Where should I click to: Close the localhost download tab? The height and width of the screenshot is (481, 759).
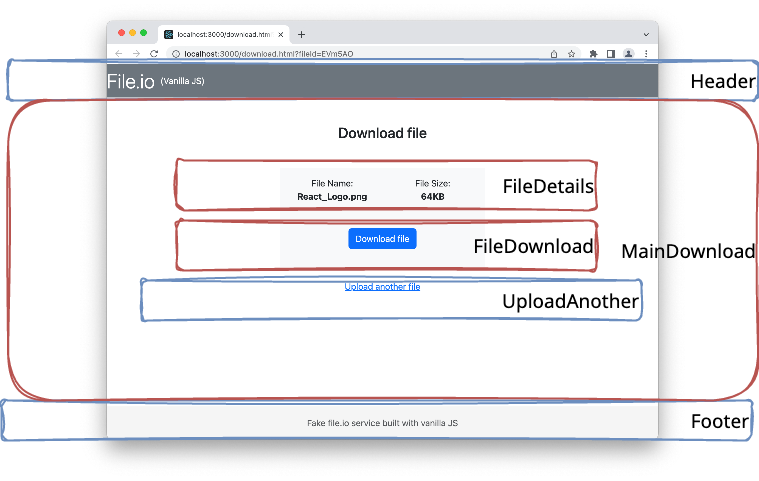281,34
